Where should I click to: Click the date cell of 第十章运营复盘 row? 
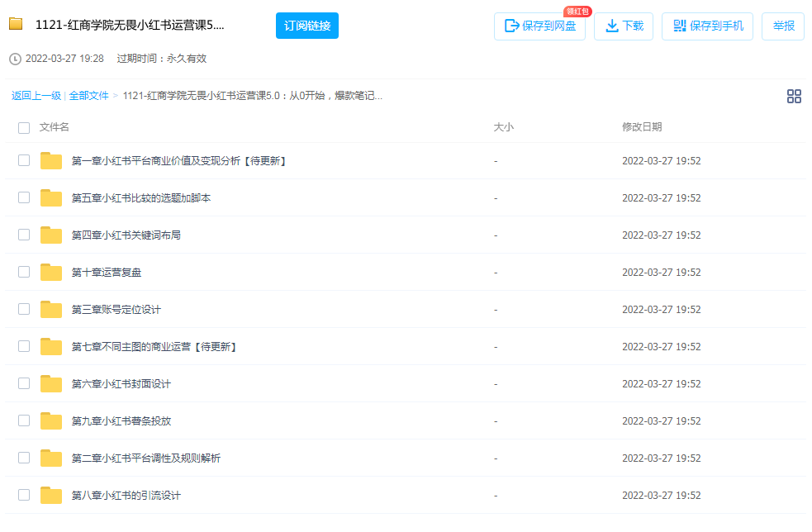pyautogui.click(x=662, y=273)
